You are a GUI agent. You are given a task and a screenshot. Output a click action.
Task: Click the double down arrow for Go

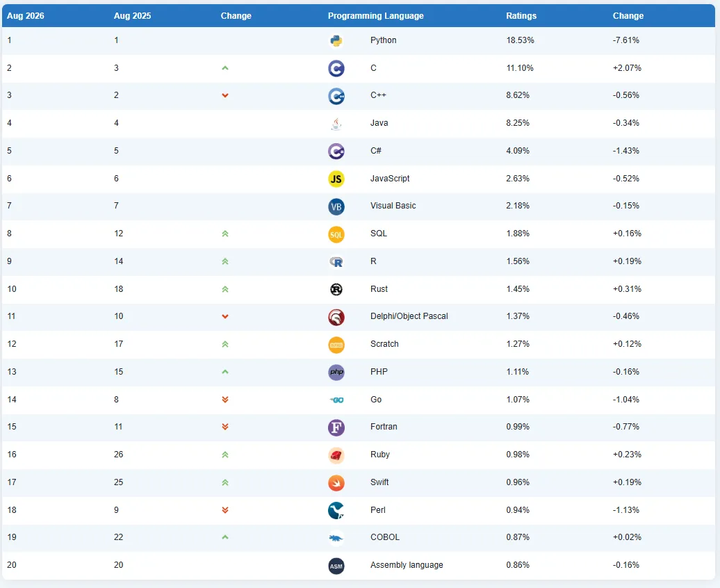(x=225, y=400)
